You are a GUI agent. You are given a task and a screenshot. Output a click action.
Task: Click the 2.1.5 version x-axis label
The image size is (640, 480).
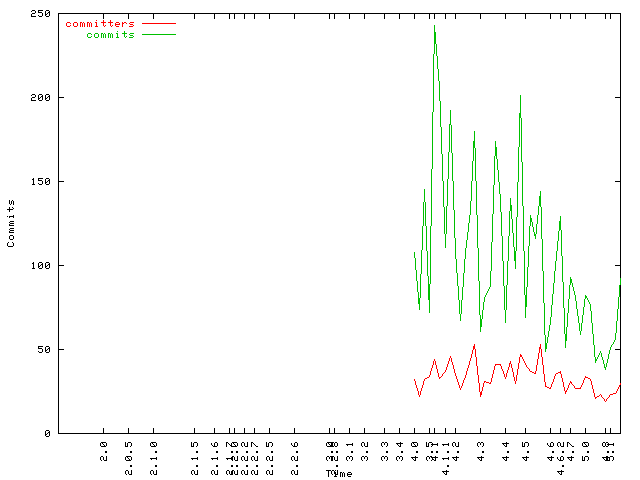pyautogui.click(x=195, y=452)
